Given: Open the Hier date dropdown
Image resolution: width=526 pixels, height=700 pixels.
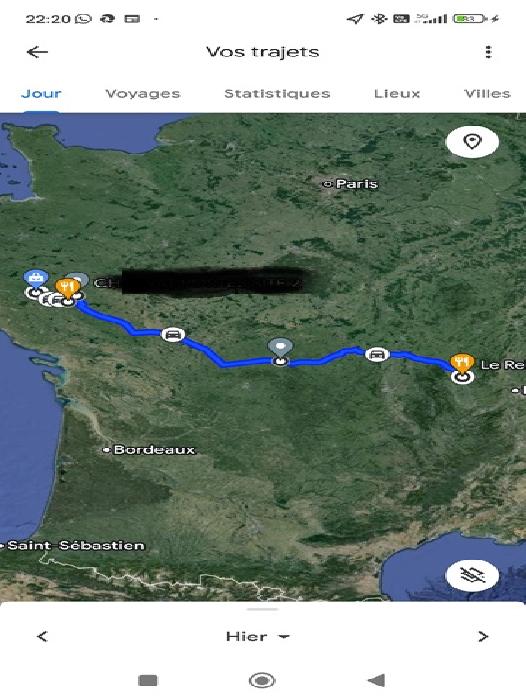Looking at the screenshot, I should pyautogui.click(x=258, y=636).
